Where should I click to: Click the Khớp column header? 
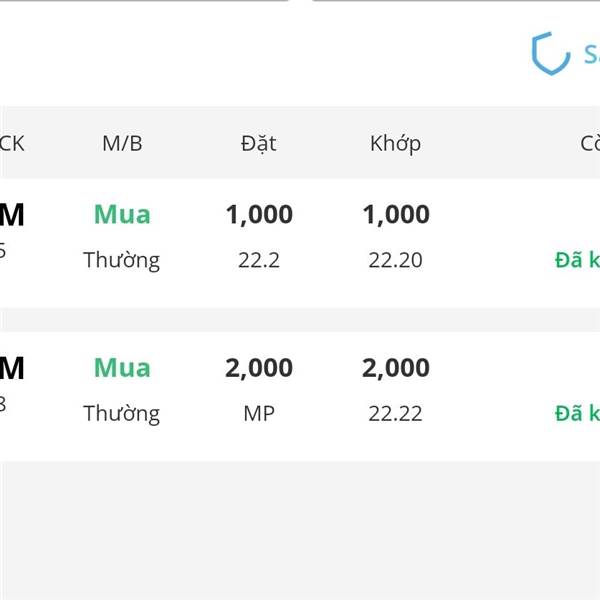(x=395, y=145)
